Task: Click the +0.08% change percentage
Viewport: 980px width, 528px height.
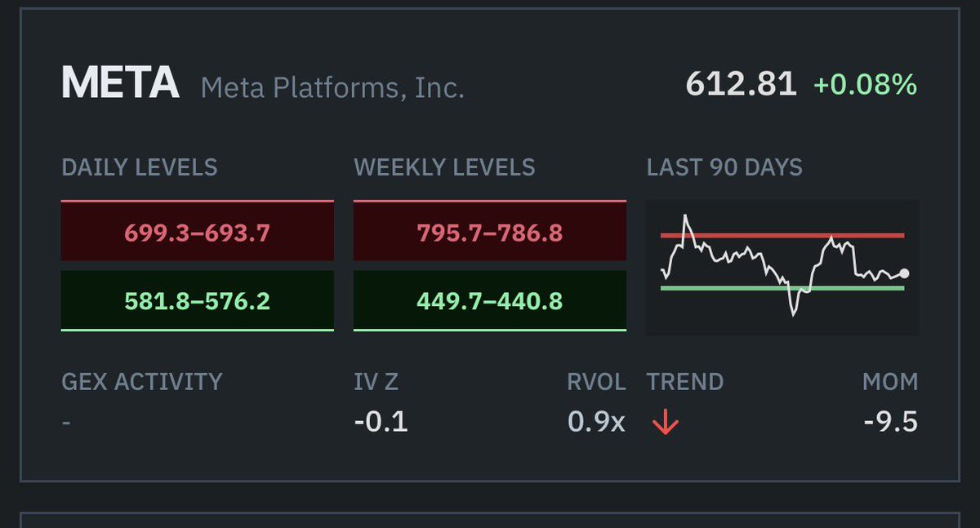Action: pyautogui.click(x=865, y=84)
